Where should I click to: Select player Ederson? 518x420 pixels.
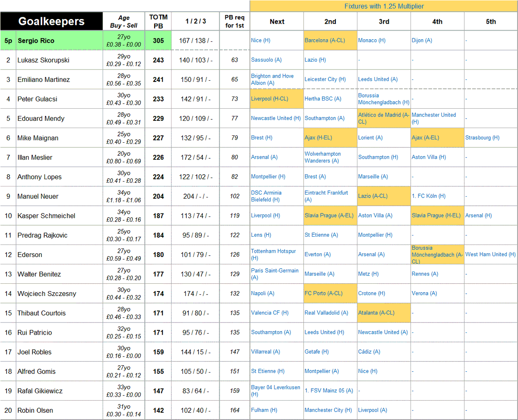coord(30,254)
